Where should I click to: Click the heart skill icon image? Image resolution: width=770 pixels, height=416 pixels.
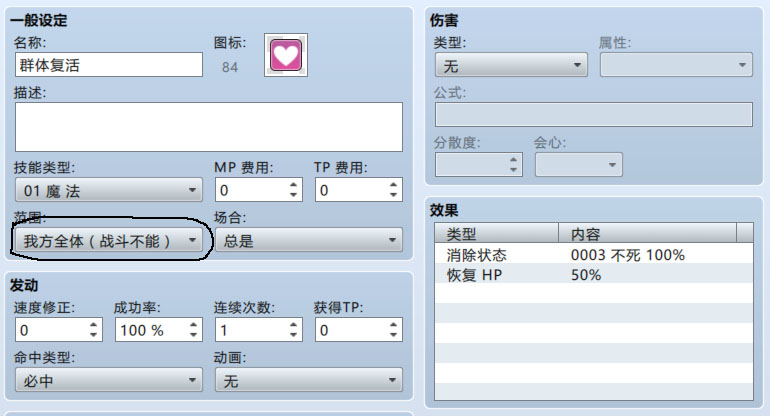tap(286, 55)
